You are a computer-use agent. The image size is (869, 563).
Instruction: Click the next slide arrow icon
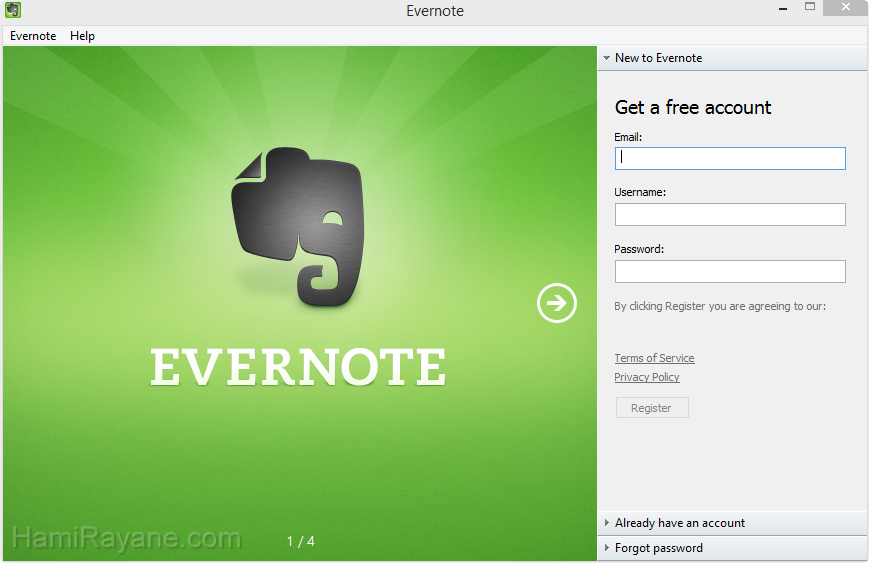(557, 303)
